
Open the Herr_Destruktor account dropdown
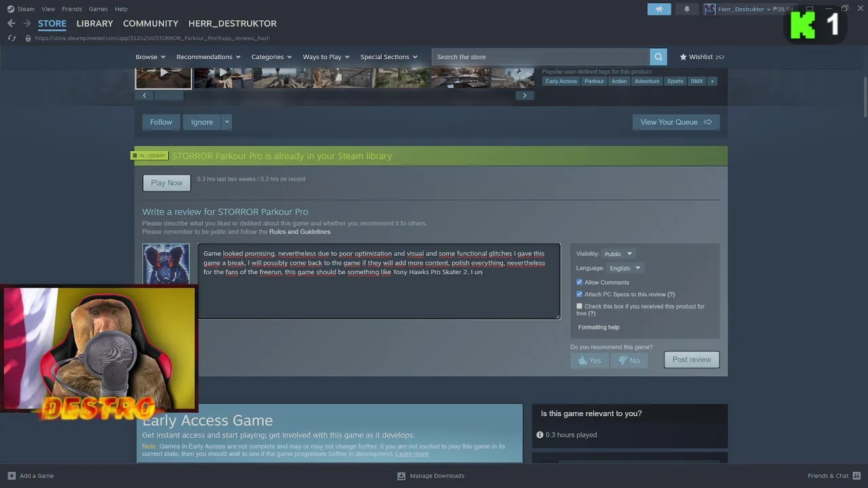(x=744, y=9)
